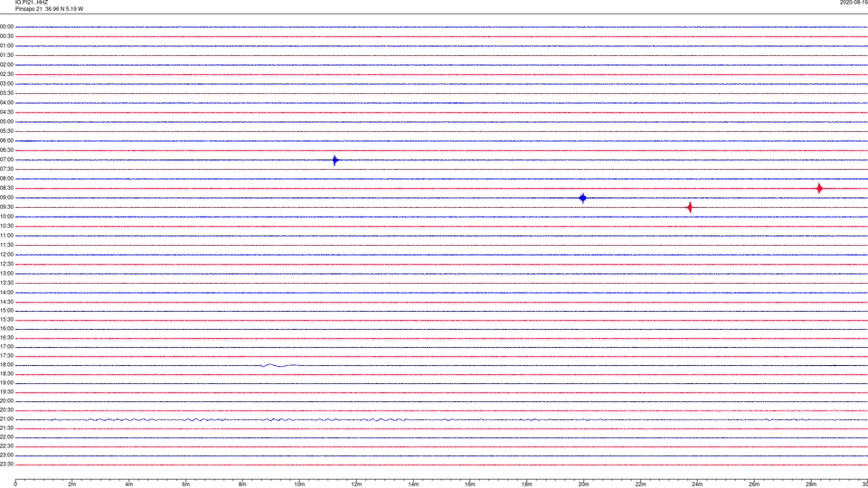The image size is (868, 488).
Task: Click the '28m' tick label on the minute axis
Action: (x=811, y=484)
